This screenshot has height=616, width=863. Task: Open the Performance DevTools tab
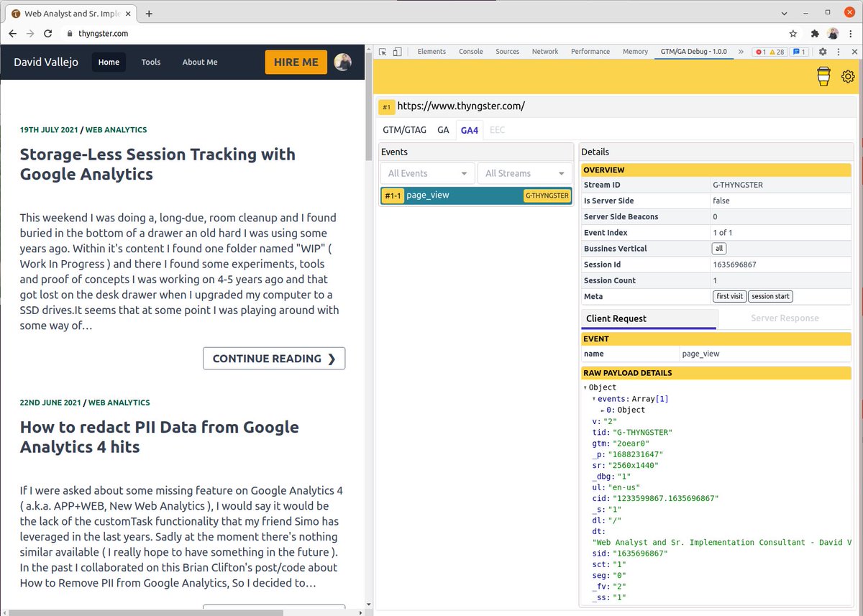click(x=590, y=52)
